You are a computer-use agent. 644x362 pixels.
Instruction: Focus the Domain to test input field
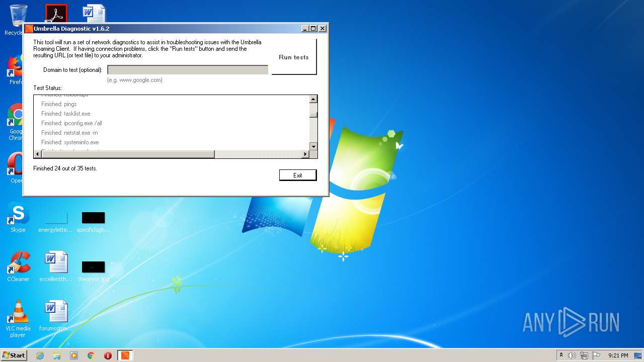tap(188, 70)
